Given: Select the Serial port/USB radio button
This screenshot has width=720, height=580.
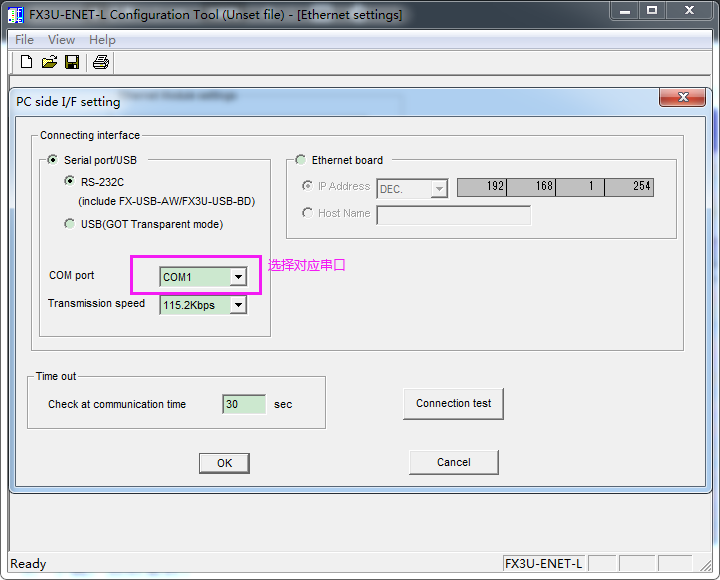Looking at the screenshot, I should pyautogui.click(x=53, y=160).
